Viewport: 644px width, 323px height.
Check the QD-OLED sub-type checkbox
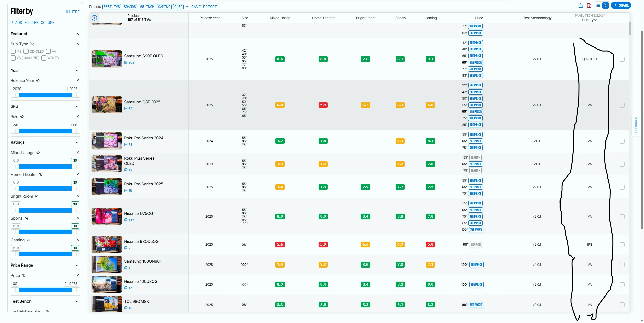[x=26, y=51]
